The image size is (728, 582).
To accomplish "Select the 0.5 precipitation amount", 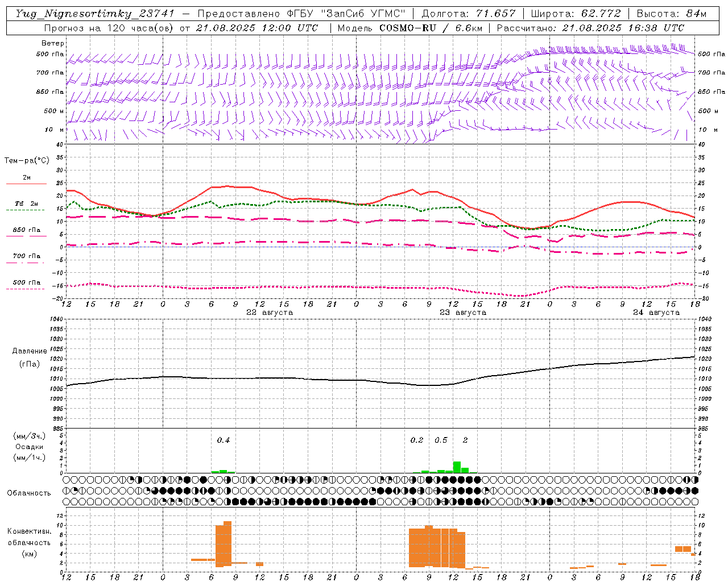I will coord(441,440).
